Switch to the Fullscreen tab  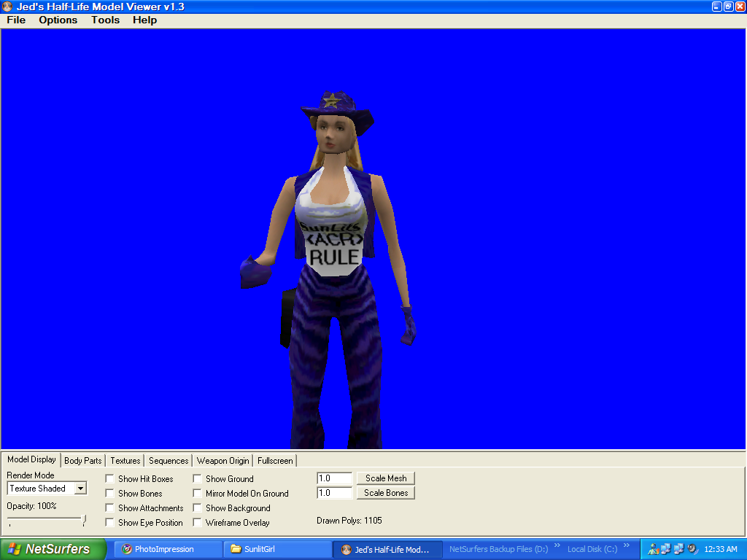(275, 461)
